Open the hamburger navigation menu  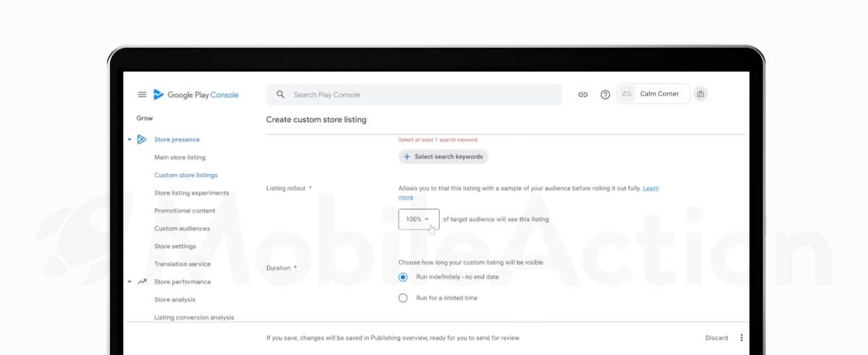point(142,95)
